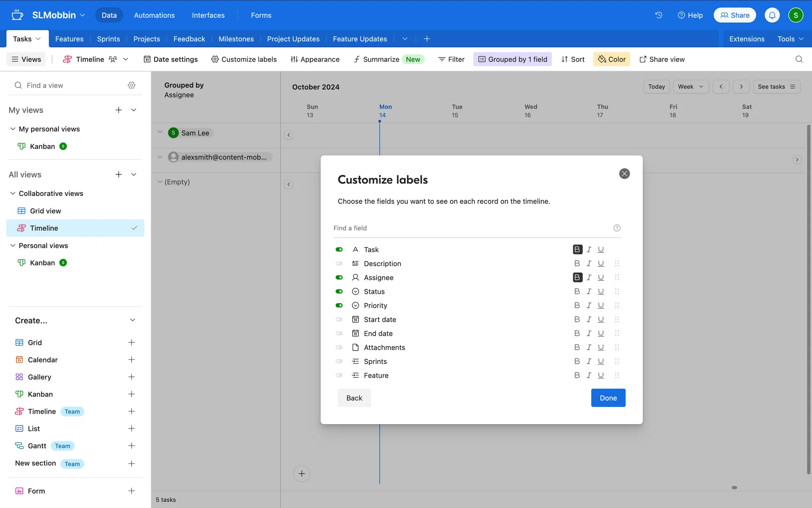Open Week timescale dropdown
Screen dimensions: 812x508
[690, 86]
